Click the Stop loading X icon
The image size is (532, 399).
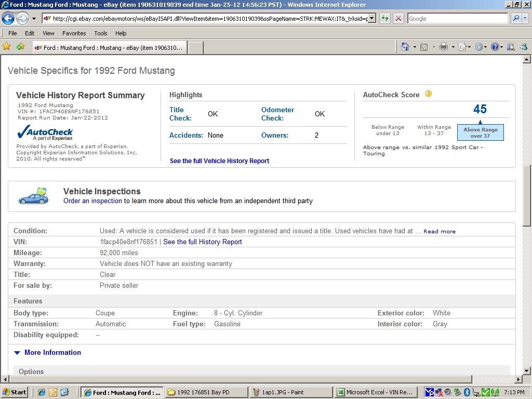point(398,18)
